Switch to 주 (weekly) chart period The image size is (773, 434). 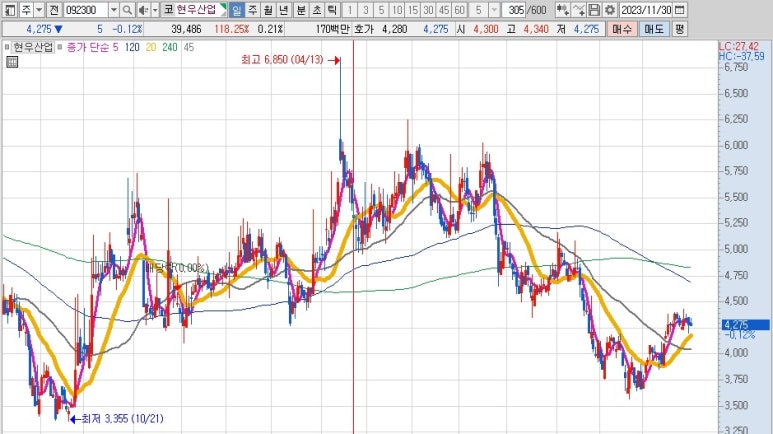(x=252, y=9)
